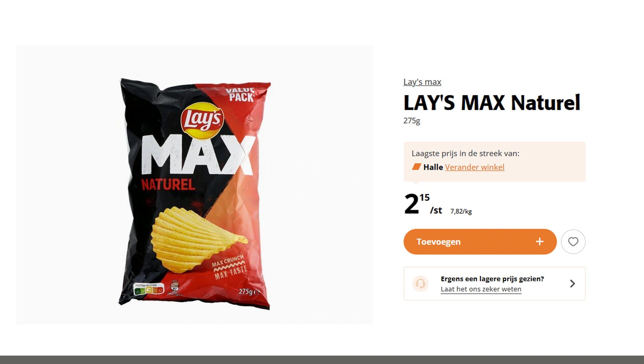Add product to favorites with heart icon
The image size is (644, 364).
(x=573, y=242)
